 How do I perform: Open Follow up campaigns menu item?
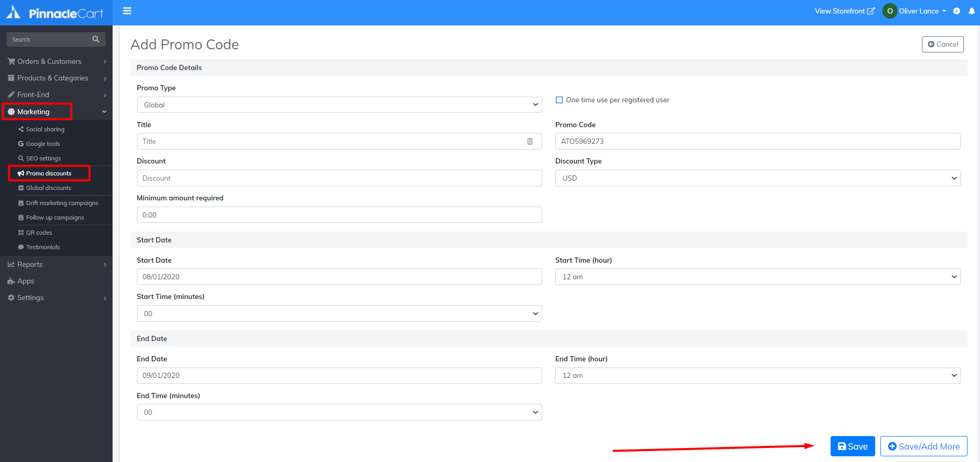coord(55,218)
